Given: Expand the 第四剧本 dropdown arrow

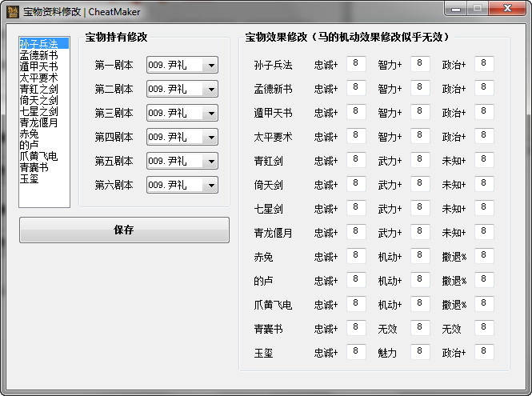Looking at the screenshot, I should [x=211, y=138].
